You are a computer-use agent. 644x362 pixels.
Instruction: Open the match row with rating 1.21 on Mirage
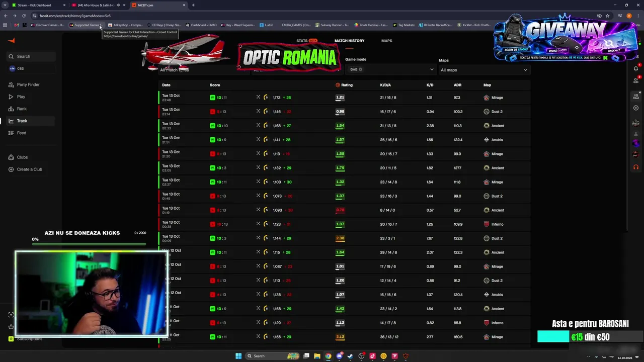[344, 98]
